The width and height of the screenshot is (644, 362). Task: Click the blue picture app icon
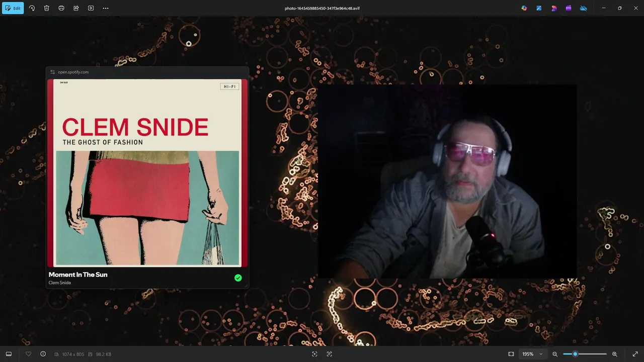click(539, 8)
